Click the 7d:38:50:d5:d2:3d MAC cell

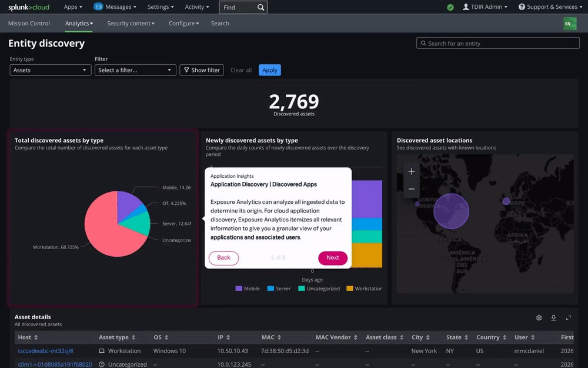[285, 351]
